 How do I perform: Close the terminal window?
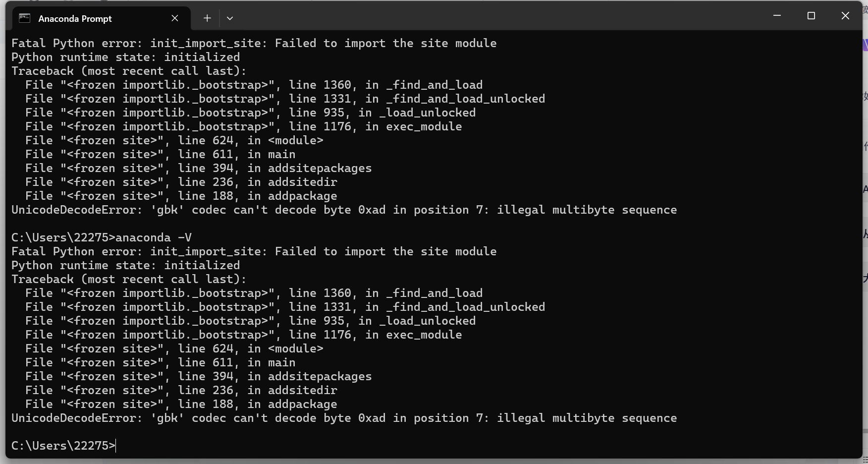click(845, 15)
